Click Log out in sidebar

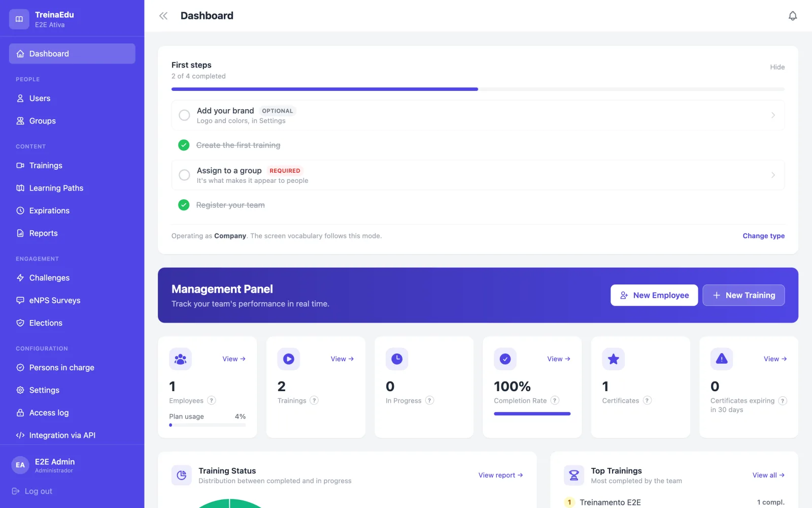pos(32,491)
